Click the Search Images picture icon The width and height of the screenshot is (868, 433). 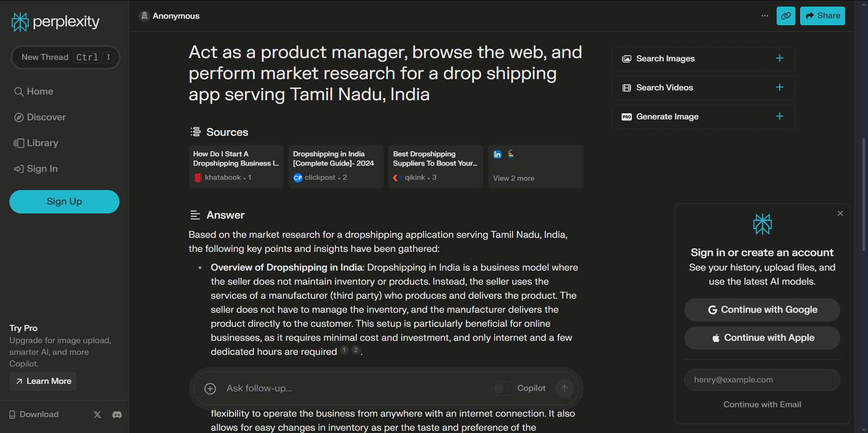coord(626,59)
